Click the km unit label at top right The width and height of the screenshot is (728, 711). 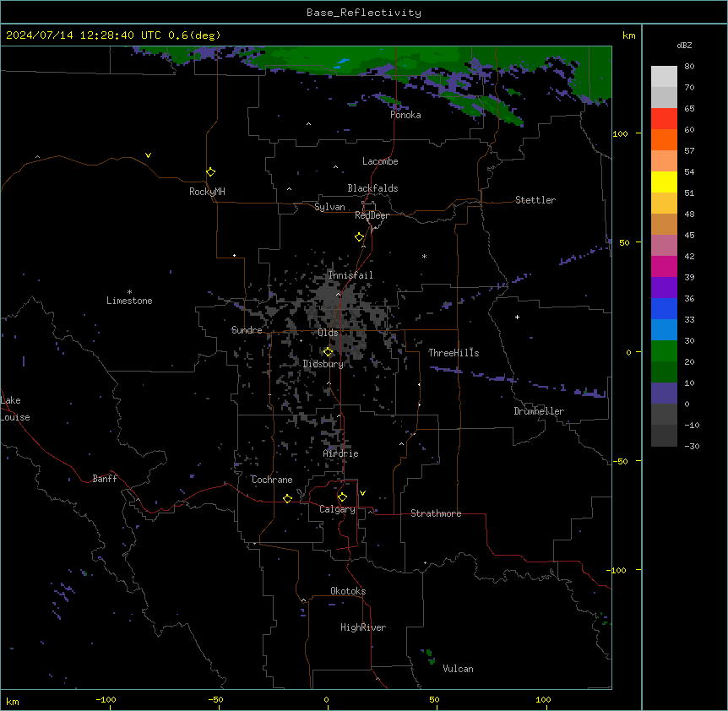[629, 35]
